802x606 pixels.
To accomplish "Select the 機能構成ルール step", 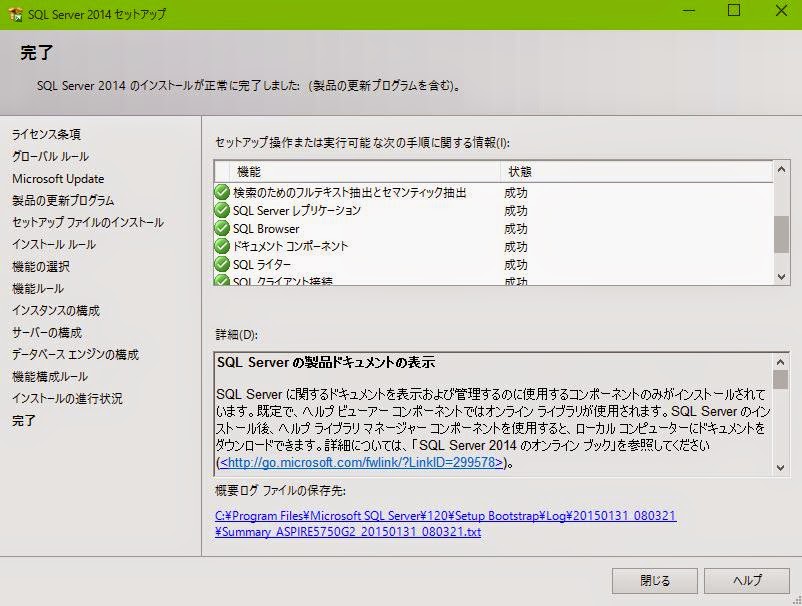I will click(x=50, y=376).
